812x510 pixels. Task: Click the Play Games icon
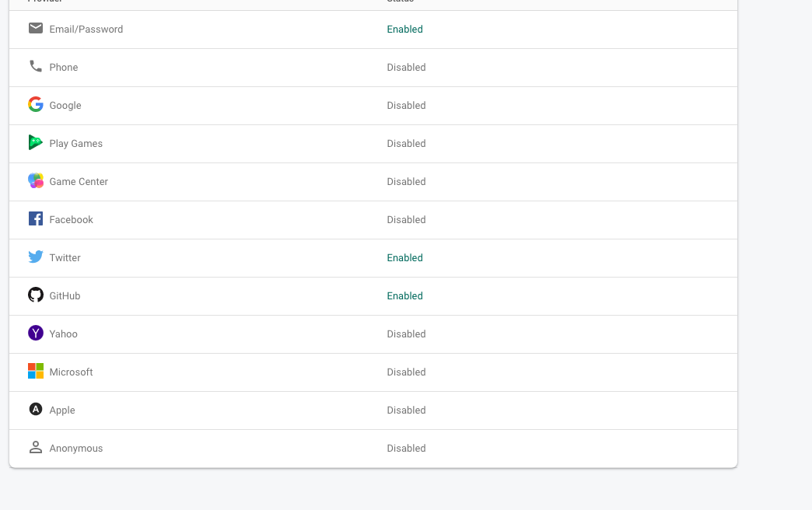(x=36, y=142)
